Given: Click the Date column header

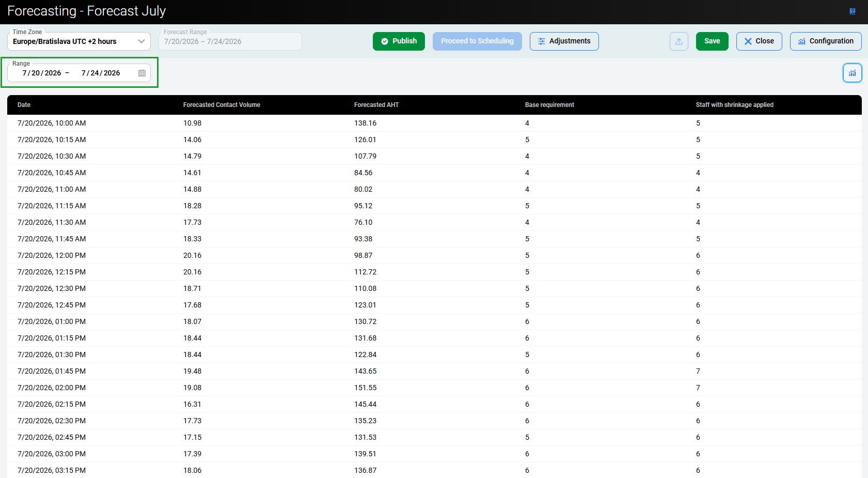Looking at the screenshot, I should (24, 105).
